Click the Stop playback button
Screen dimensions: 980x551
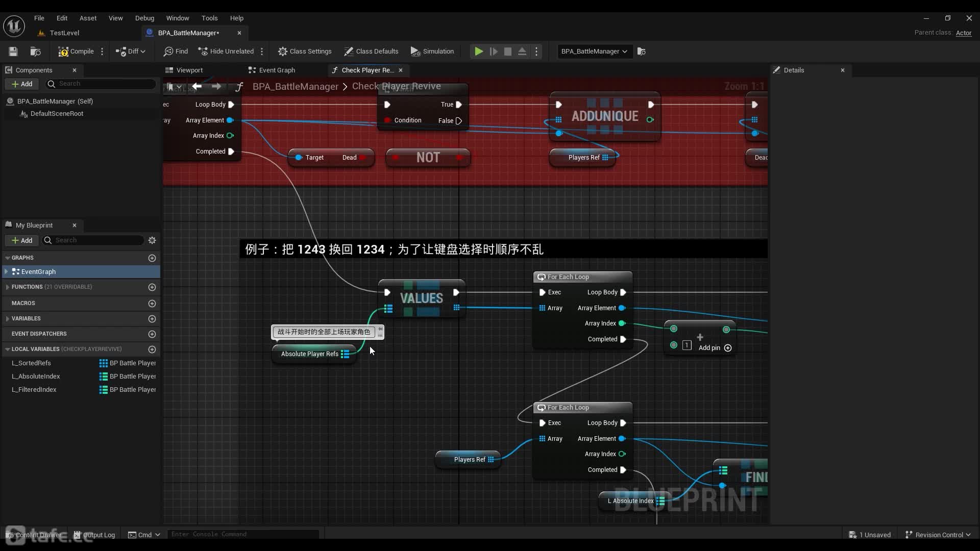(x=508, y=51)
